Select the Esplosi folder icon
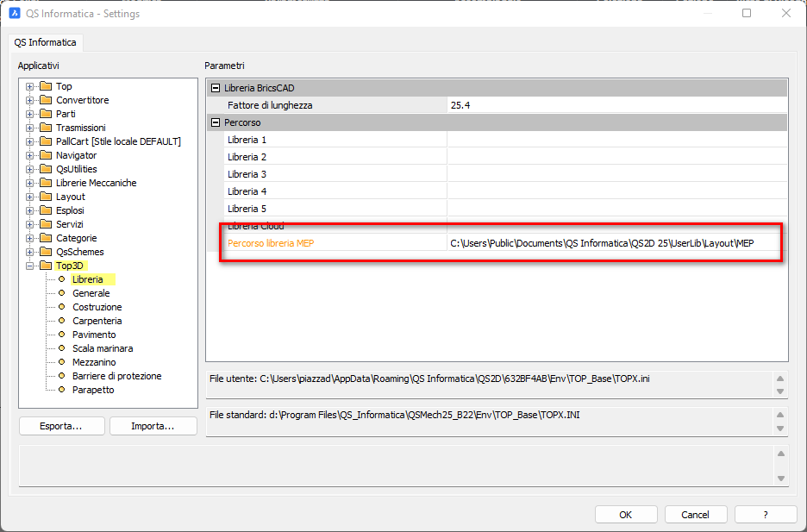Viewport: 807px width, 532px height. pos(46,210)
